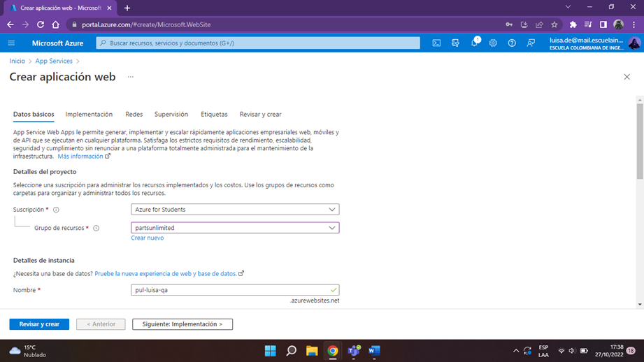Image resolution: width=644 pixels, height=362 pixels.
Task: Click the Anterior button
Action: pos(101,324)
